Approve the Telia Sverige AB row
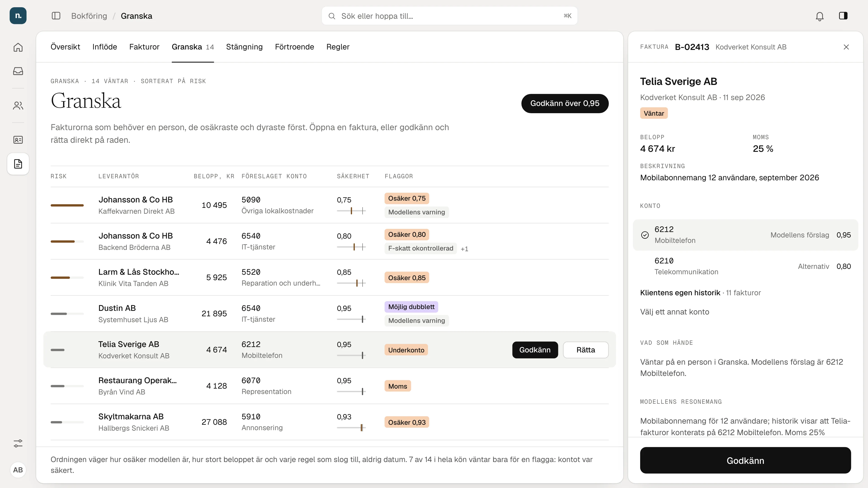 (535, 350)
